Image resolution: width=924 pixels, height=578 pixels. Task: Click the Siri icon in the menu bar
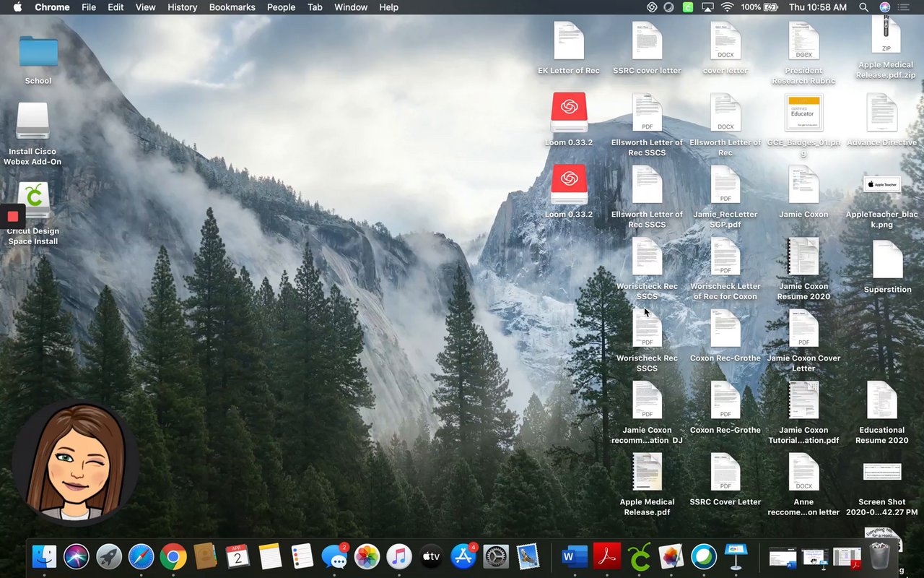(885, 7)
